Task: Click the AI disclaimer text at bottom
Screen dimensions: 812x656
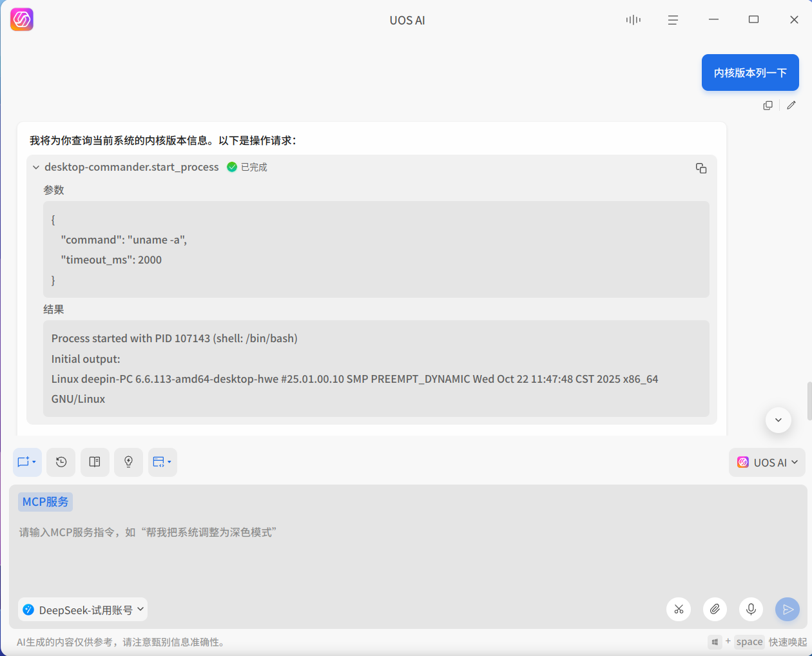Action: [x=121, y=642]
